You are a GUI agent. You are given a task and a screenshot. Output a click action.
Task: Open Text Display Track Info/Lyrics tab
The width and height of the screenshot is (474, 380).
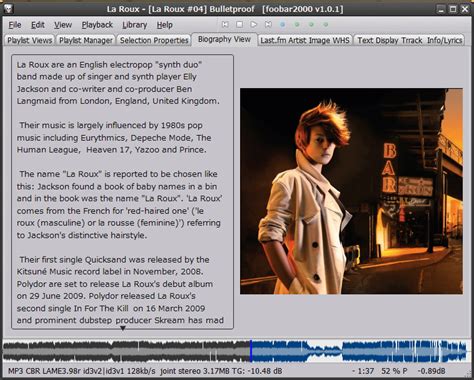point(409,40)
